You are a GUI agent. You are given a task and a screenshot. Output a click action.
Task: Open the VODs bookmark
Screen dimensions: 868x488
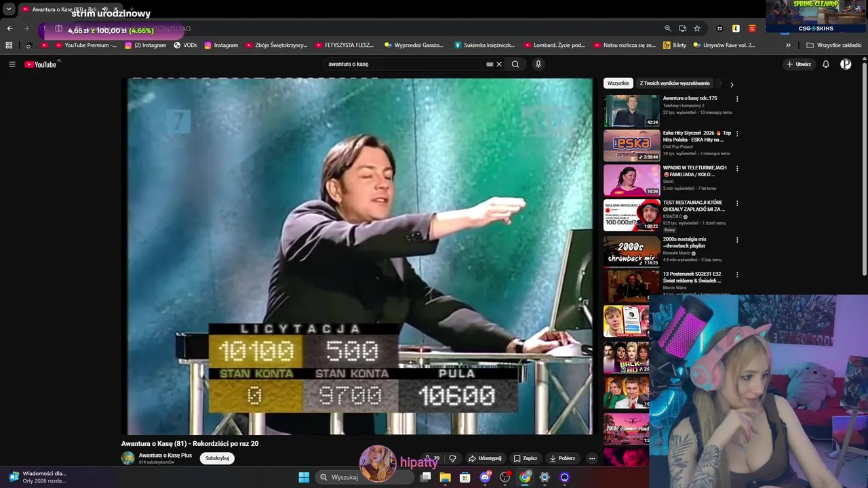pyautogui.click(x=185, y=45)
